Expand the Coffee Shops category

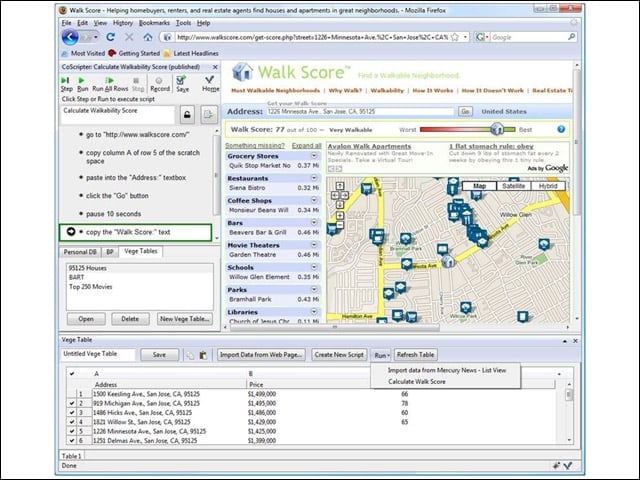pos(314,200)
